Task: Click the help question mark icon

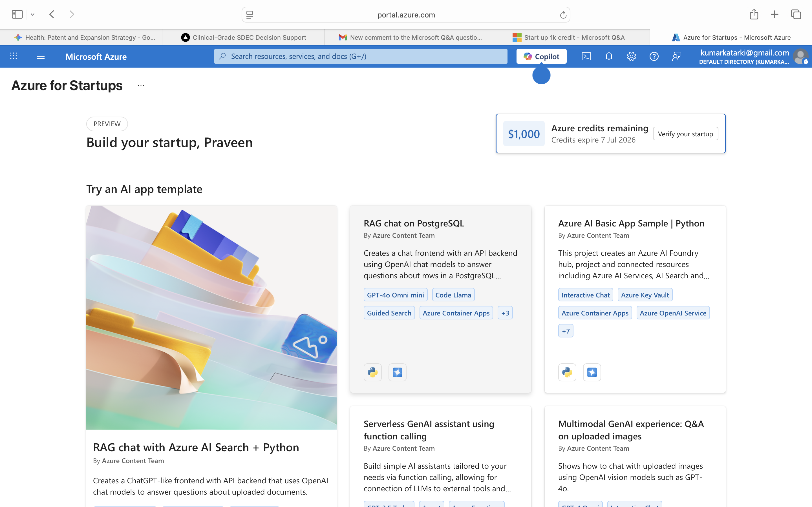Action: click(654, 56)
